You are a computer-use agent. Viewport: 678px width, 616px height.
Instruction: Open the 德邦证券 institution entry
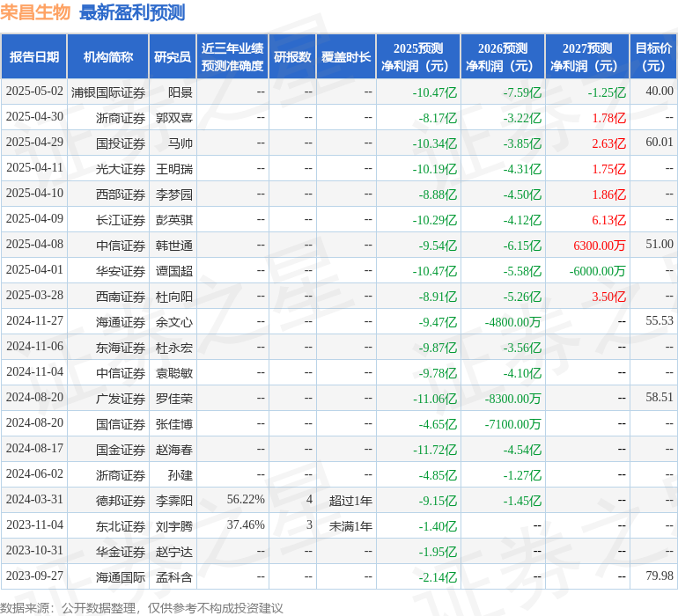[121, 501]
